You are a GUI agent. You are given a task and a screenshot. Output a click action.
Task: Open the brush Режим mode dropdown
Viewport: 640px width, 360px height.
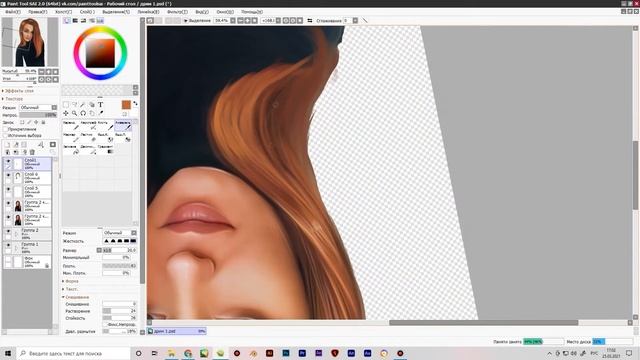120,233
